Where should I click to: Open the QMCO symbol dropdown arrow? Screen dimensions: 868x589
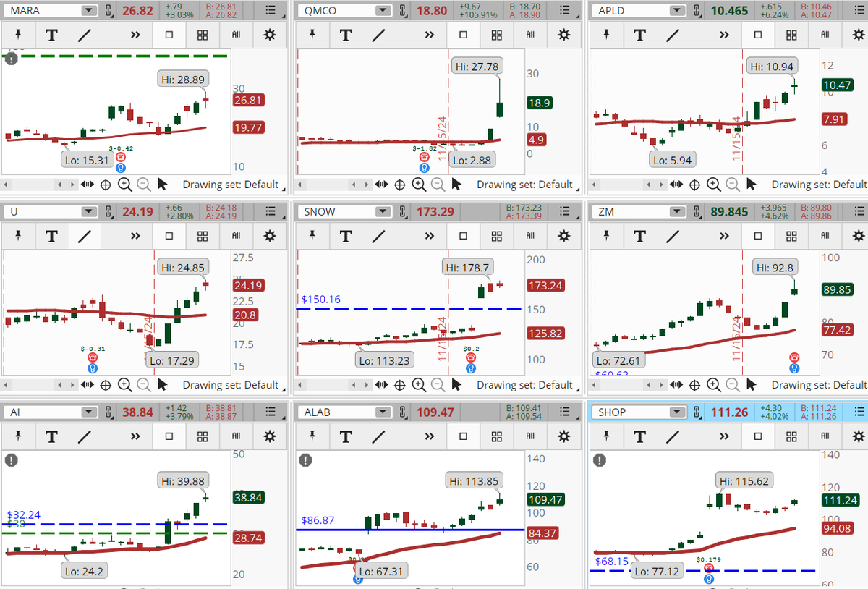click(x=383, y=10)
